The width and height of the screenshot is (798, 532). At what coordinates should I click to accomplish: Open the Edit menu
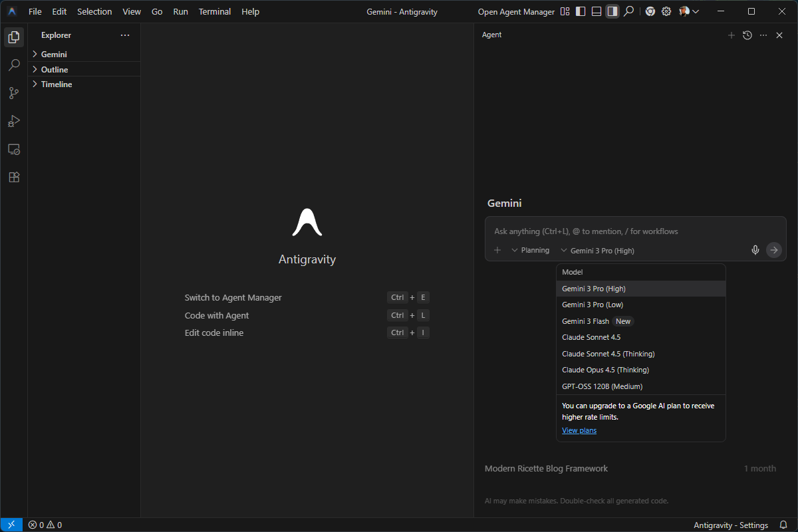[x=59, y=11]
